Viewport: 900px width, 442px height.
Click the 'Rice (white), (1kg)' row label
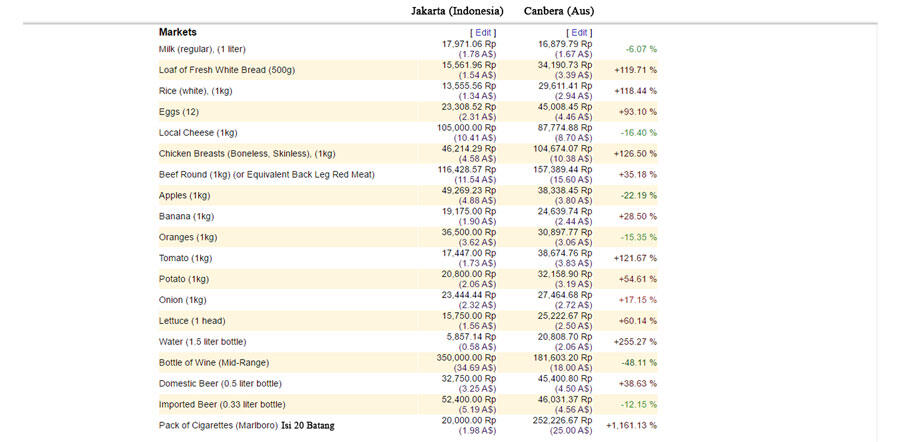pyautogui.click(x=196, y=91)
